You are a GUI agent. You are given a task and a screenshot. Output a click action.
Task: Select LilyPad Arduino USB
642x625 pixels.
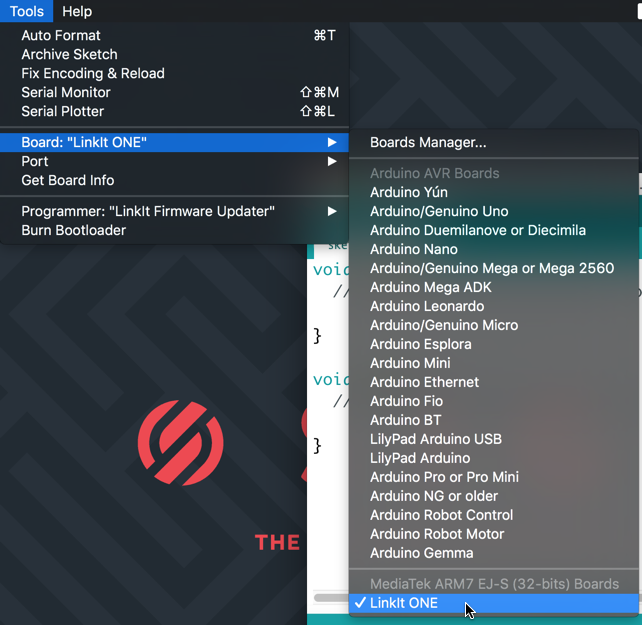tap(493, 439)
